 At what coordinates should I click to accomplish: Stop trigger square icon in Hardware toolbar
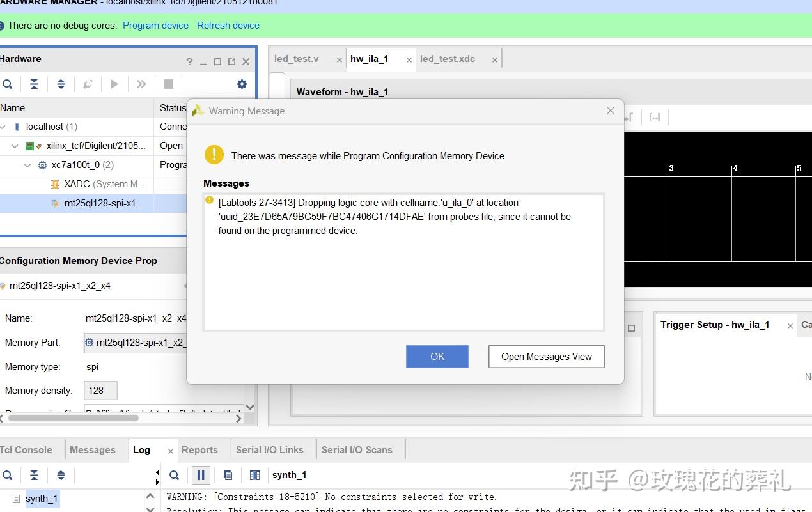click(x=168, y=84)
